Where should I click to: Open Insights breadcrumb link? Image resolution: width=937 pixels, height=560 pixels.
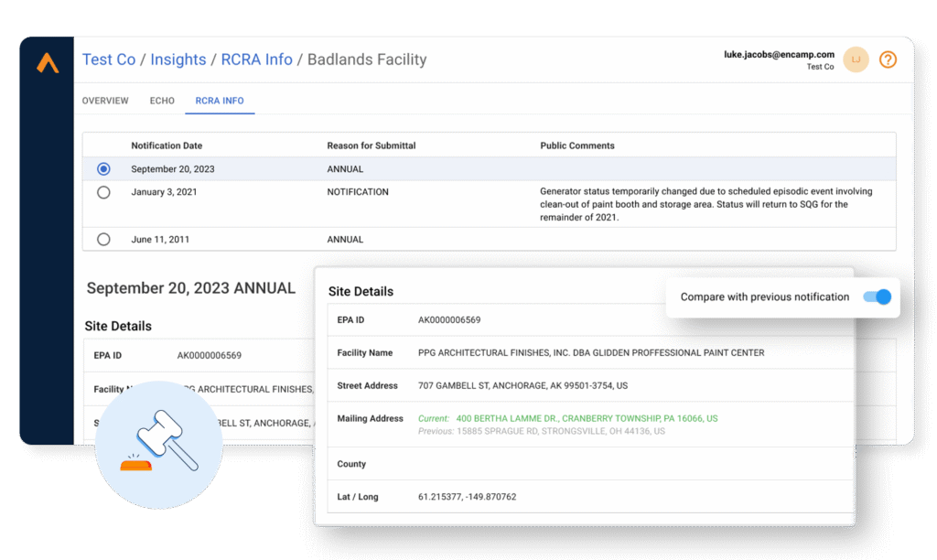click(x=178, y=59)
